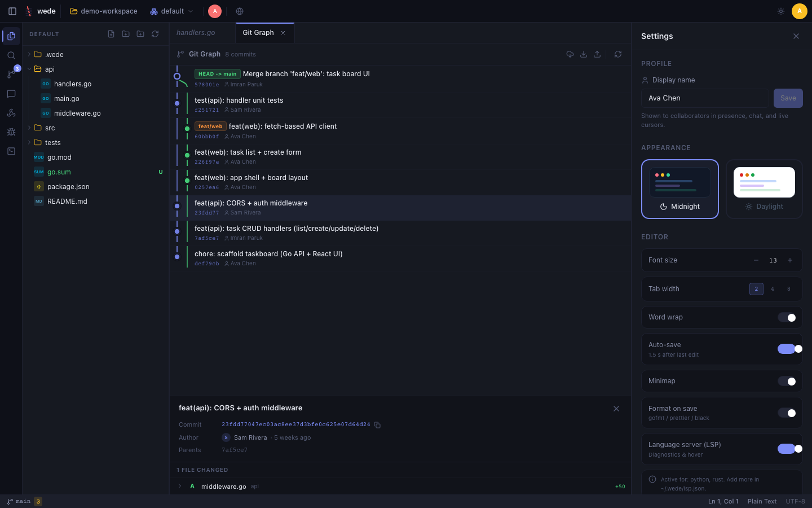The width and height of the screenshot is (812, 508).
Task: Toggle the sidebar panel icon
Action: 12,11
